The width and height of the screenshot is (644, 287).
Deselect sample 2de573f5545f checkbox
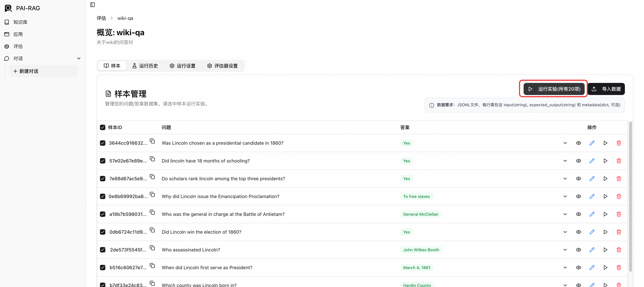pos(102,250)
